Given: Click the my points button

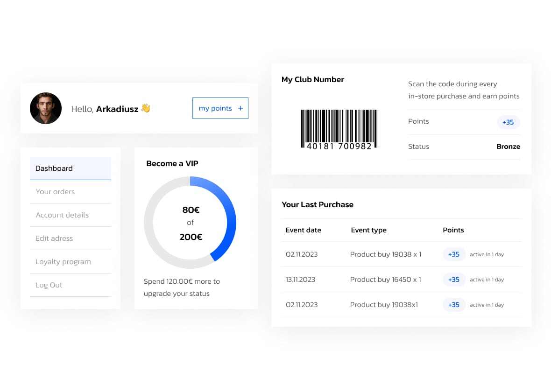Looking at the screenshot, I should tap(220, 108).
